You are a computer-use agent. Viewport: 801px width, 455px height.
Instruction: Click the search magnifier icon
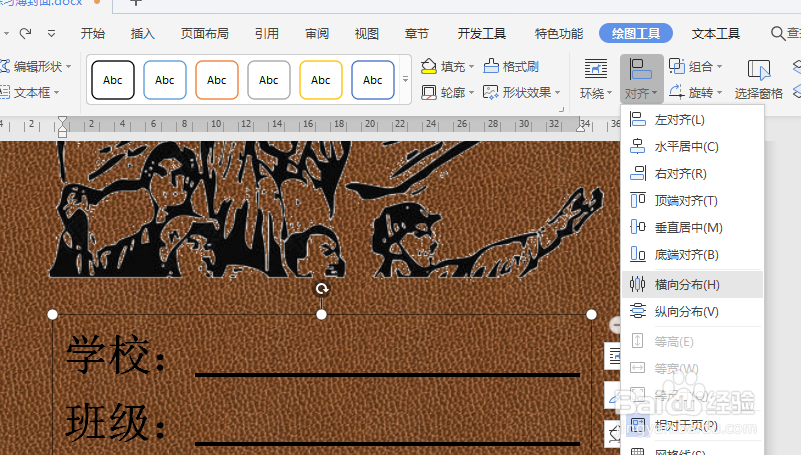point(778,34)
